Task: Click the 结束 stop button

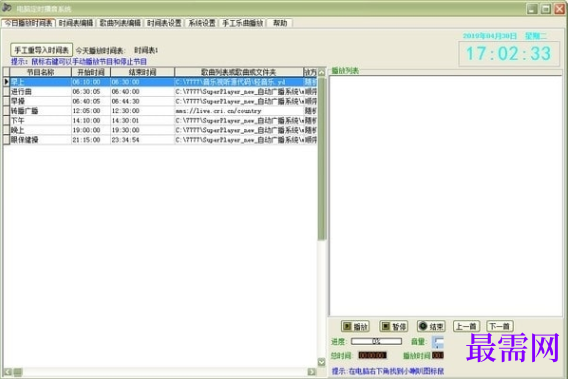Action: point(431,326)
